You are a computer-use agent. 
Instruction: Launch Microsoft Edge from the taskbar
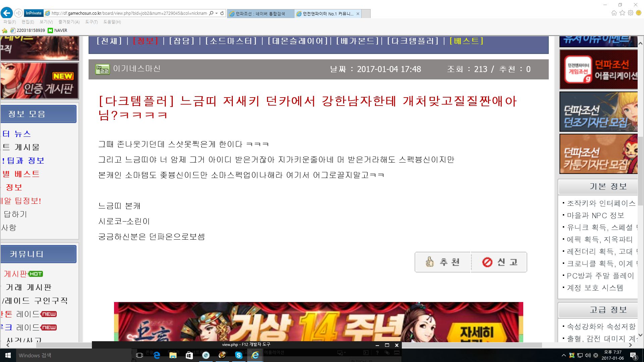pos(157,355)
